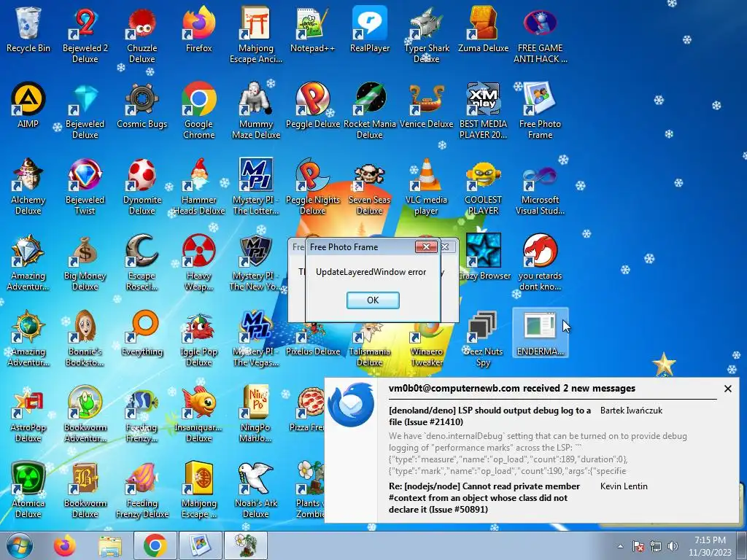Select the Big Money Deluxe icon
The image size is (747, 560).
[85, 262]
